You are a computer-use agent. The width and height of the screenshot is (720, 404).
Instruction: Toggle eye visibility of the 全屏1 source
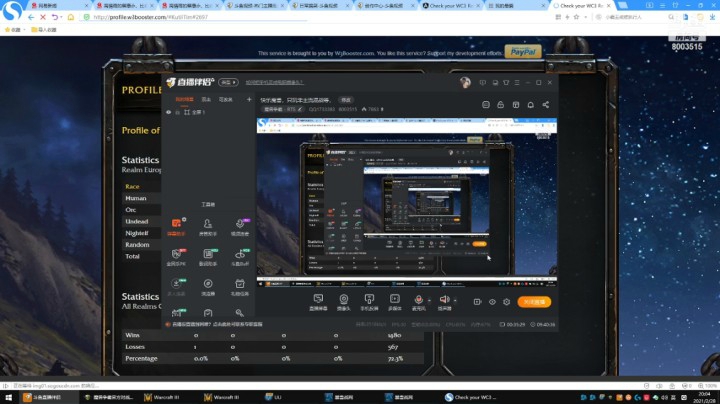(169, 112)
